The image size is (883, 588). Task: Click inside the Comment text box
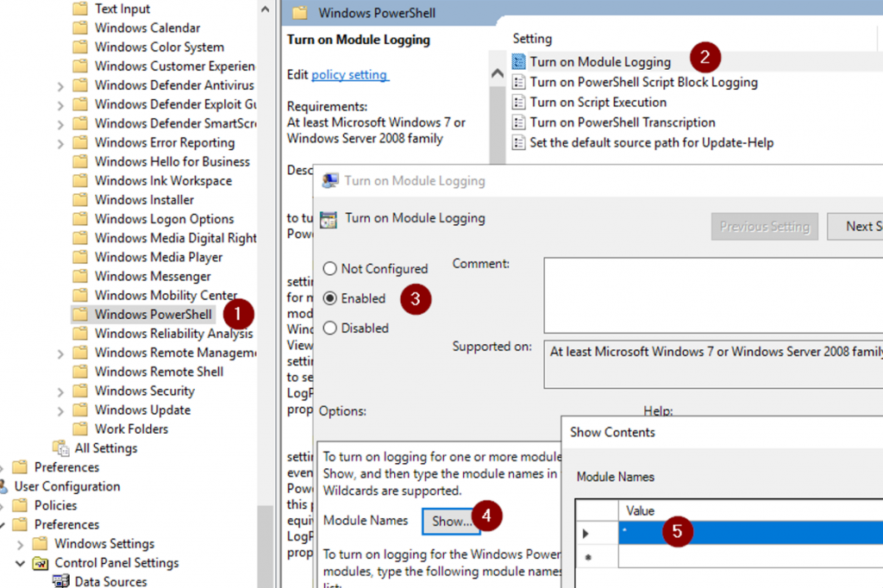pyautogui.click(x=713, y=295)
